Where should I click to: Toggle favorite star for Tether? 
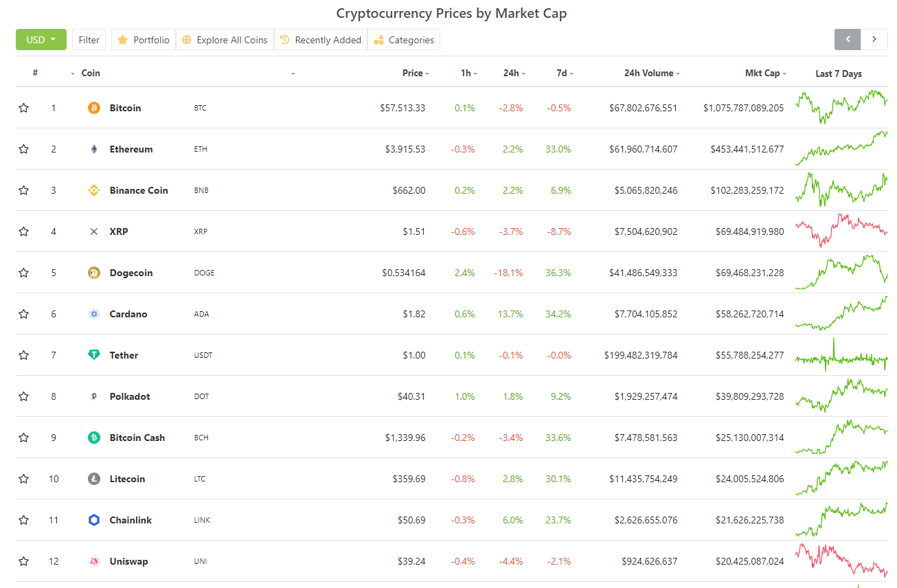(x=24, y=355)
